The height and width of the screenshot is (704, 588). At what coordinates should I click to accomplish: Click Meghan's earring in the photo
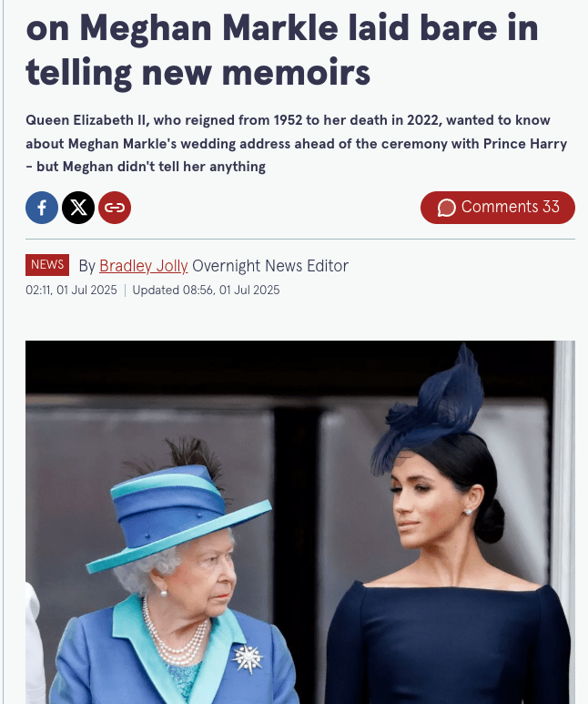click(468, 512)
